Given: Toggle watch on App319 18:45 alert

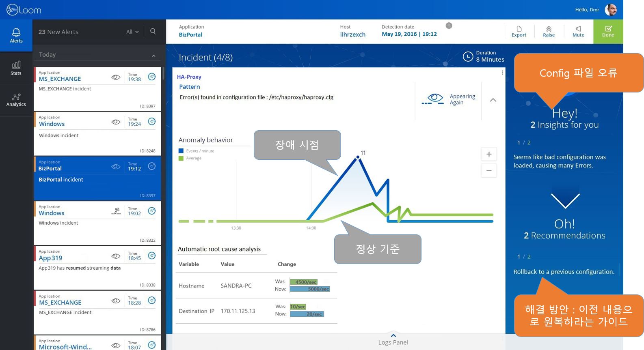Looking at the screenshot, I should [x=116, y=256].
